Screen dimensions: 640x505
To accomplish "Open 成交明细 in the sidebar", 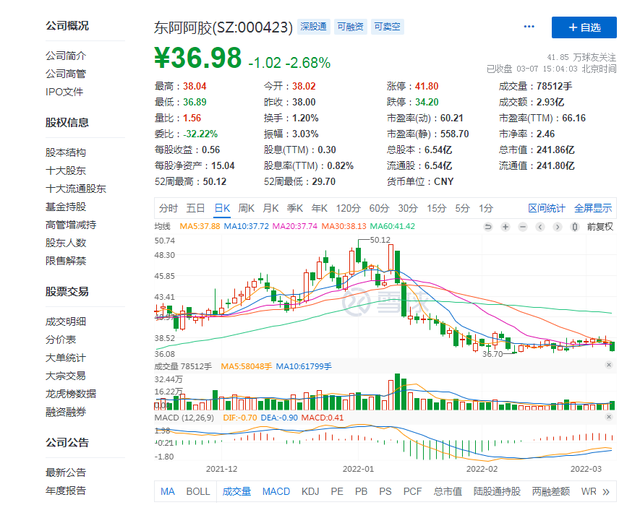I will [x=66, y=322].
